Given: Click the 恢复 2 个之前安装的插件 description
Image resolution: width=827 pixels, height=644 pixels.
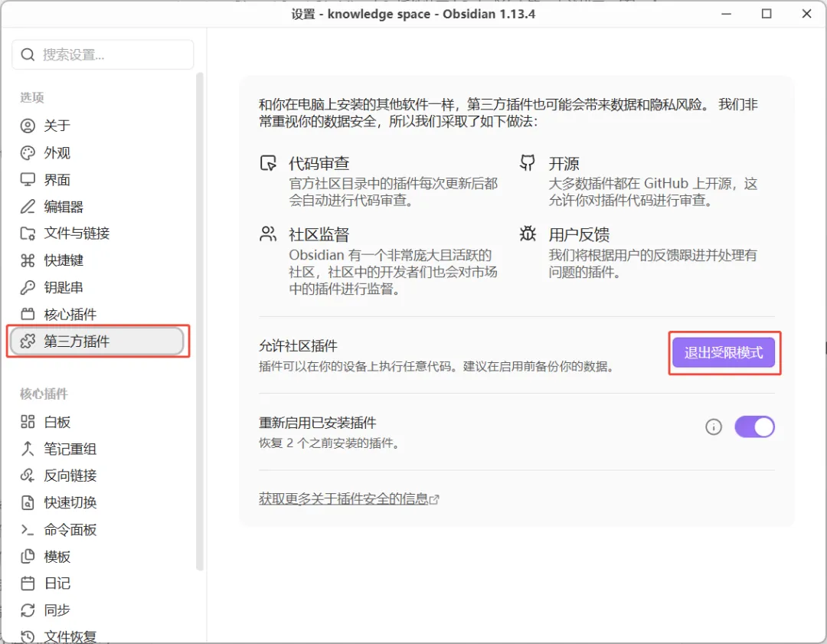Looking at the screenshot, I should coord(329,443).
